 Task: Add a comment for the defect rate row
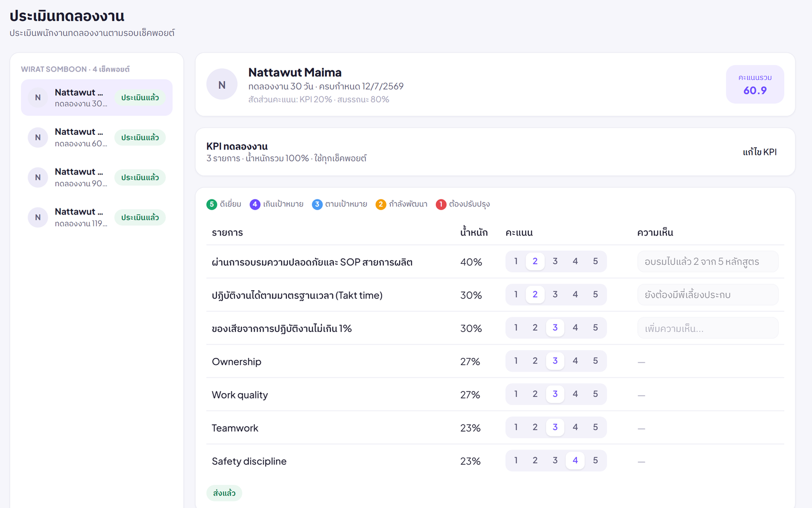coord(708,328)
